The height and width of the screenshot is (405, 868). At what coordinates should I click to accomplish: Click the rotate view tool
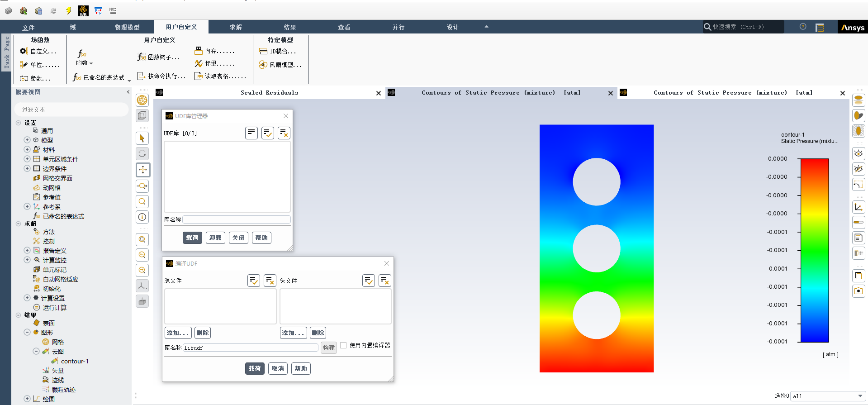142,154
